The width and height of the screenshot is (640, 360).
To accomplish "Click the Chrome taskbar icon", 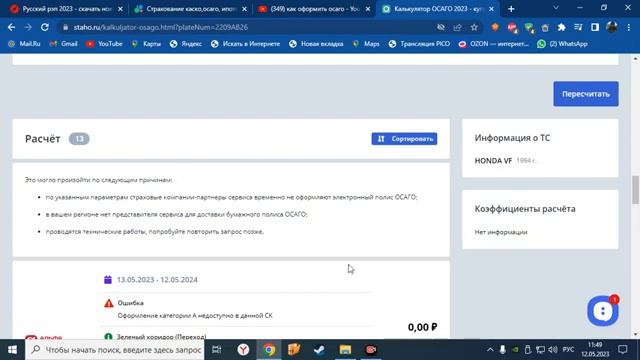I will [269, 350].
